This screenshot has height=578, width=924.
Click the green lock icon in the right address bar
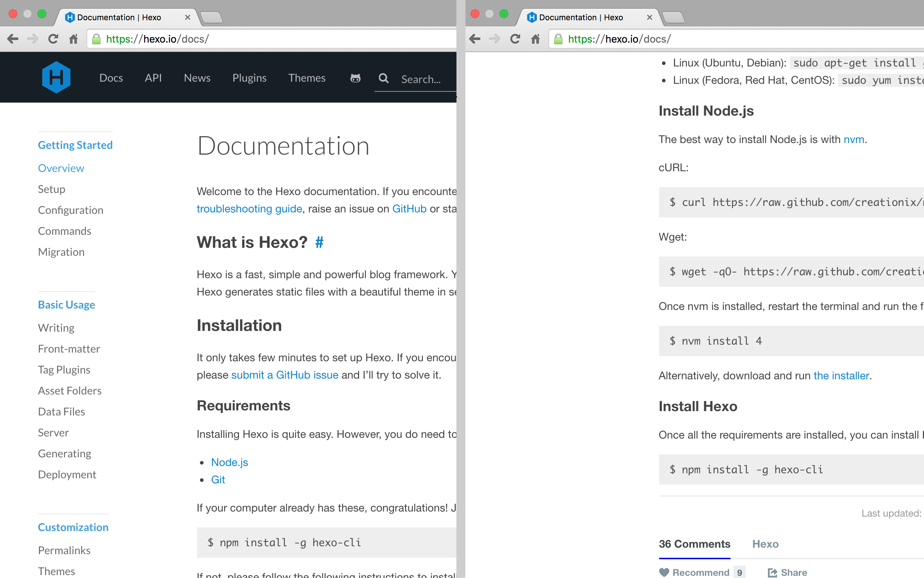559,39
